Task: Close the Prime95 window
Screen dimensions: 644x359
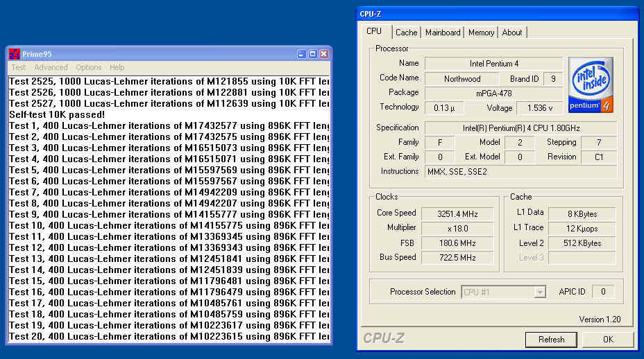Action: (324, 54)
